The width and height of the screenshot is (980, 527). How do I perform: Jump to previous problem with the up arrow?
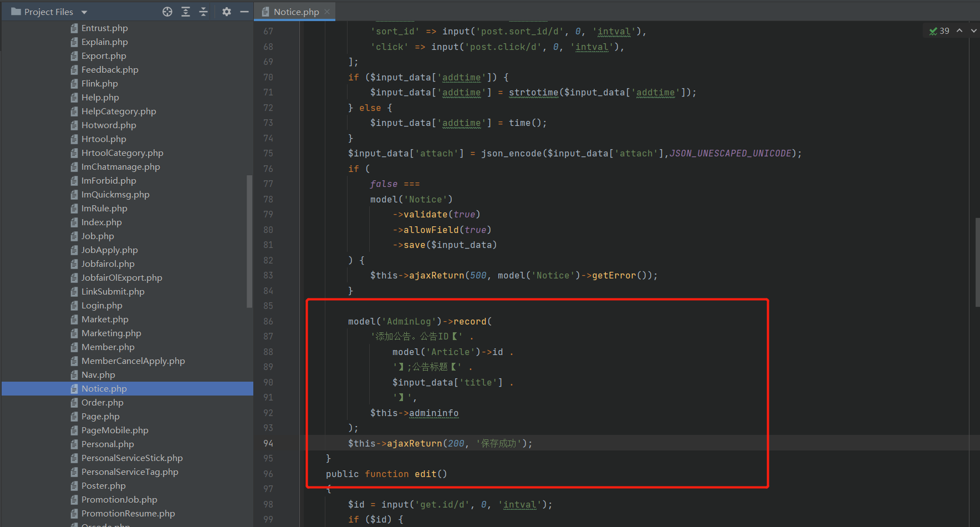(x=961, y=31)
